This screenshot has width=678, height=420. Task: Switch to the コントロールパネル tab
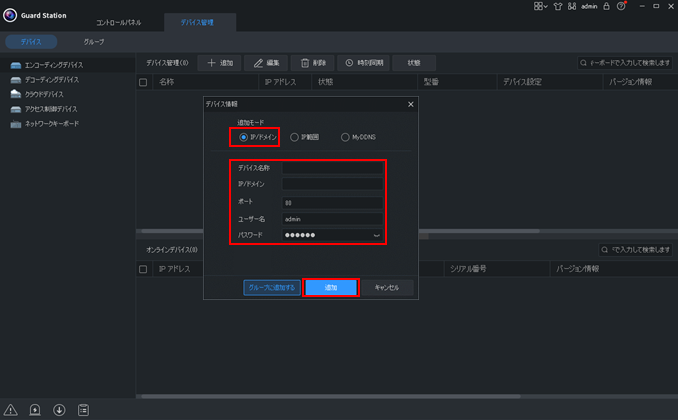[x=118, y=22]
